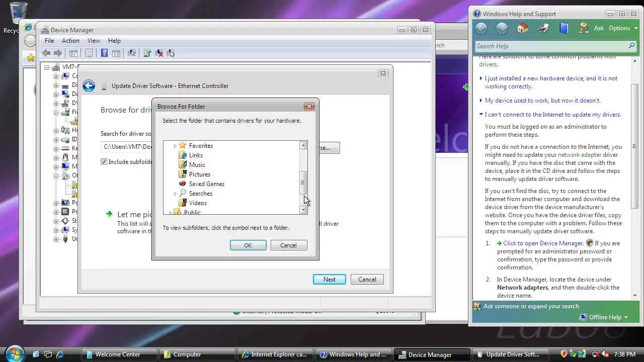Click the taskbar clock showing 7:38 PM
Screen dimensions: 644x362
tap(624, 354)
